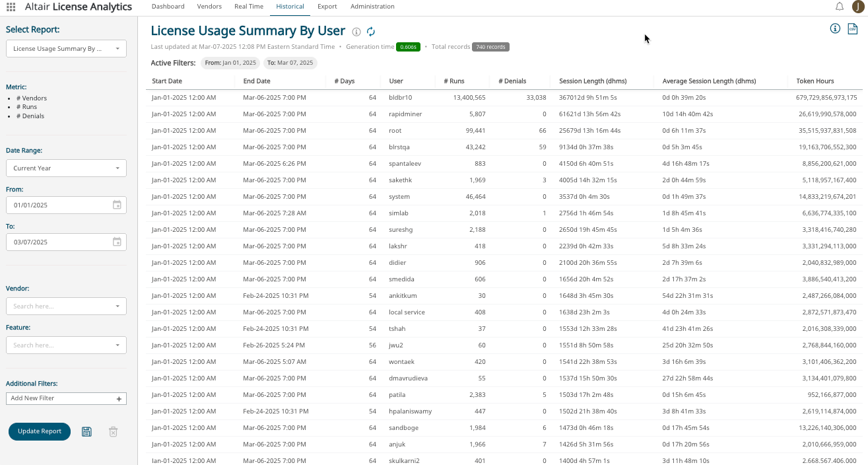Image resolution: width=868 pixels, height=465 pixels.
Task: Click the dmavrudieva user cell
Action: [x=409, y=378]
